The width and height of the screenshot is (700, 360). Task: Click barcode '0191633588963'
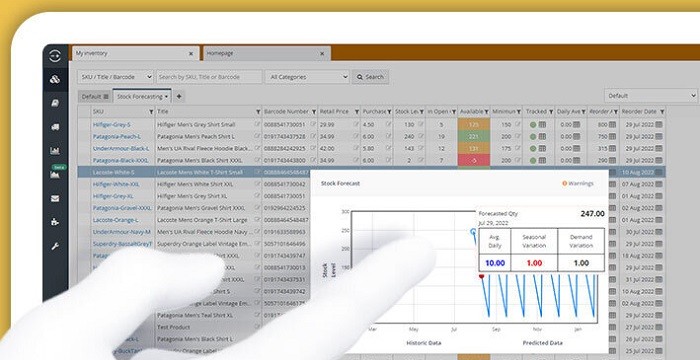tap(285, 232)
